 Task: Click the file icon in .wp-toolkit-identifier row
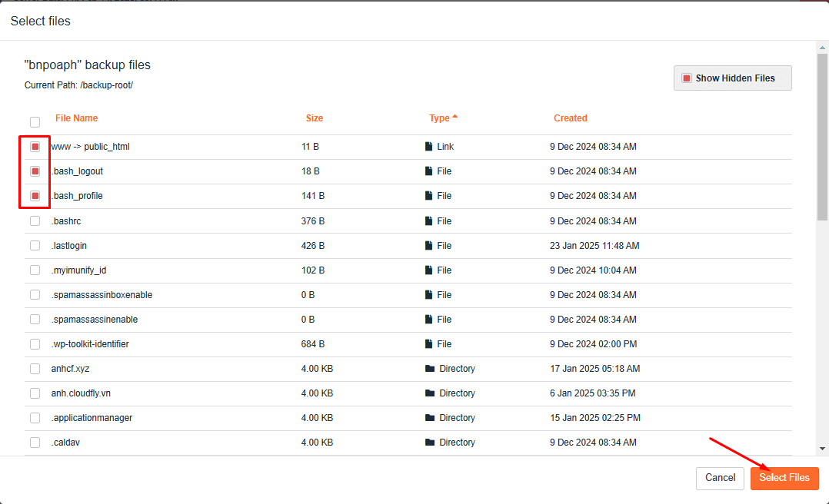pos(429,344)
